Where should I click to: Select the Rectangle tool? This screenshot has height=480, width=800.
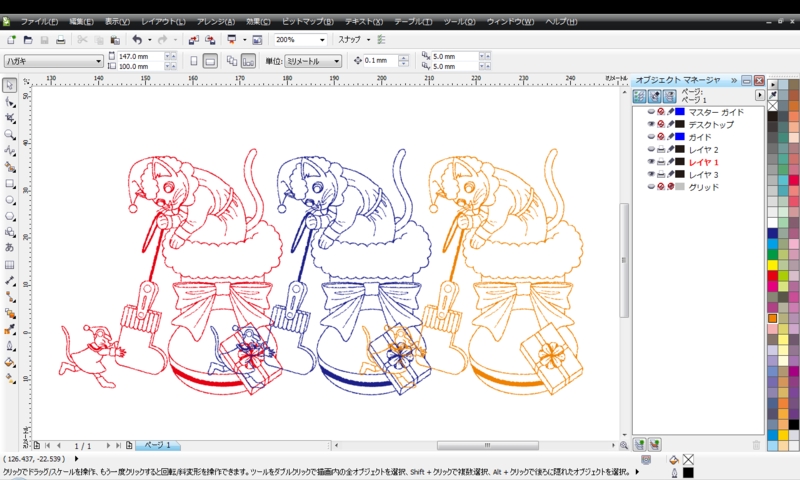click(x=10, y=183)
